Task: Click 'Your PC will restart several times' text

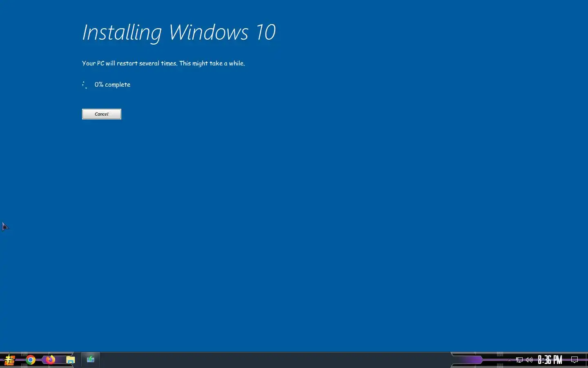Action: (x=129, y=63)
